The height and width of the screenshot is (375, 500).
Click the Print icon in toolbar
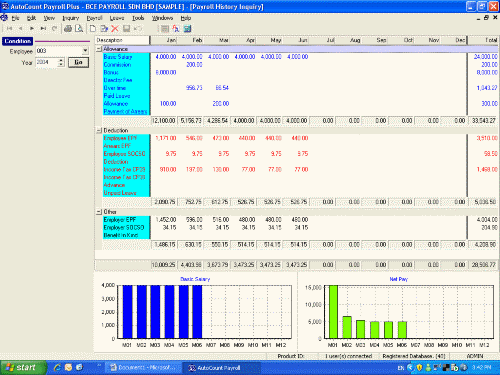68,29
